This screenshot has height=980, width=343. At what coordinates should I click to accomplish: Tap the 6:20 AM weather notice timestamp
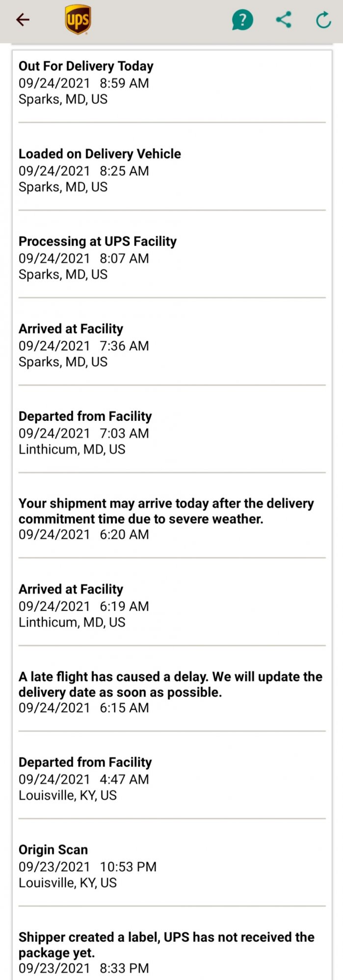click(124, 535)
